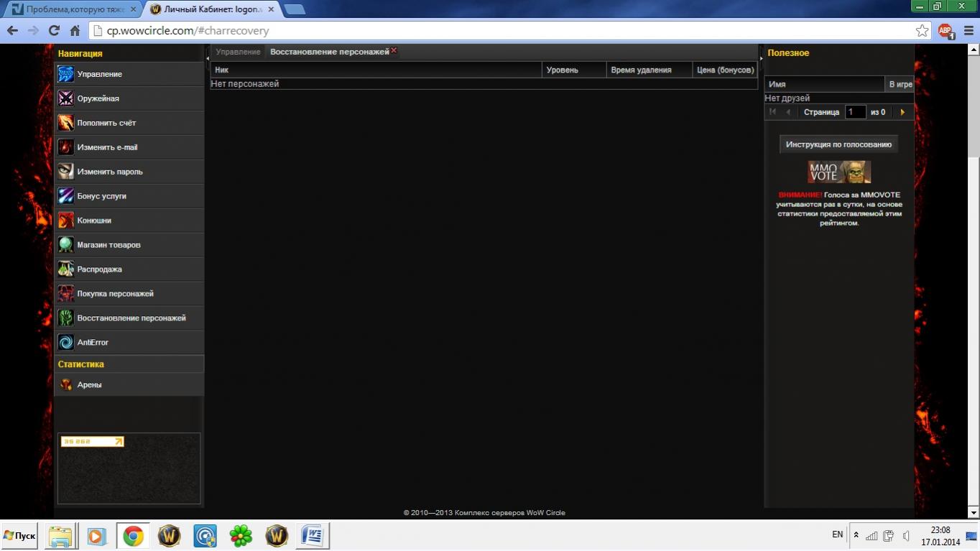Open the Бонус услуги sidebar icon

pos(66,196)
